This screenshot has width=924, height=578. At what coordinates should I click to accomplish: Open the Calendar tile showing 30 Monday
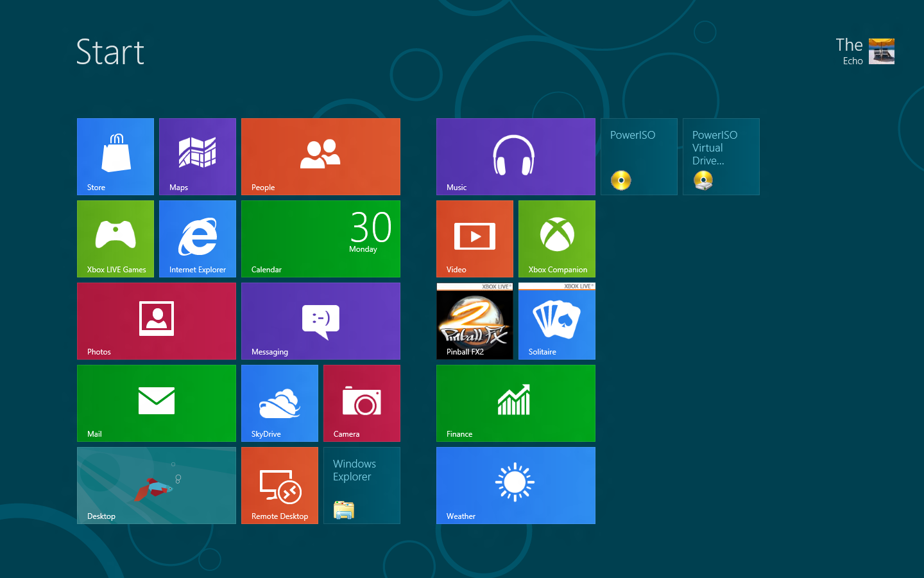321,239
